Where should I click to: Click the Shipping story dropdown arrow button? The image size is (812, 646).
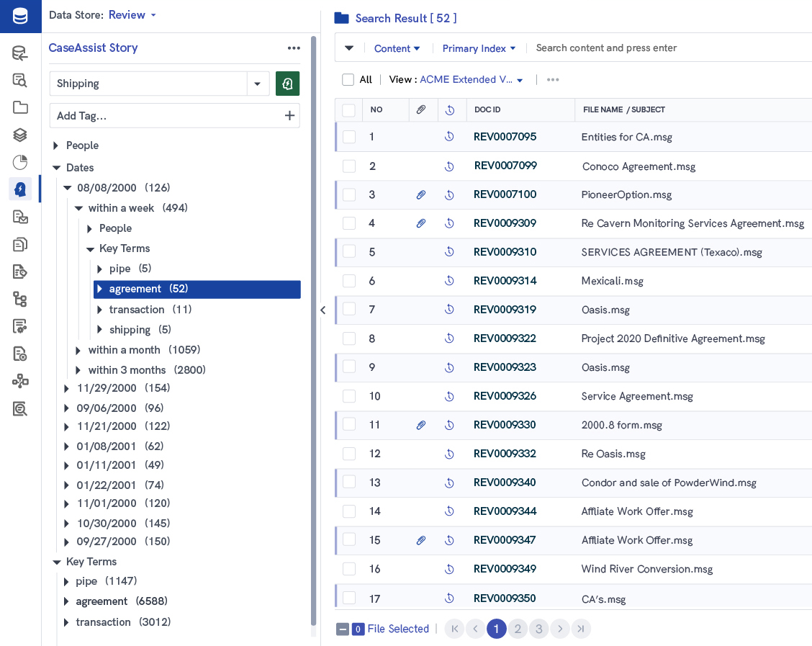coord(258,84)
